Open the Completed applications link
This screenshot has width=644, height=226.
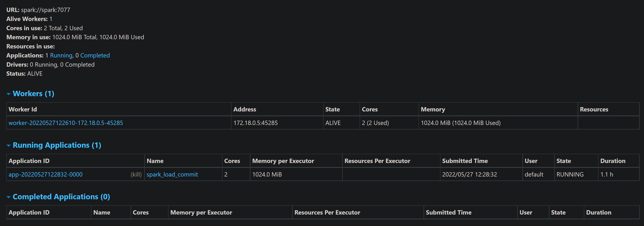pos(95,55)
